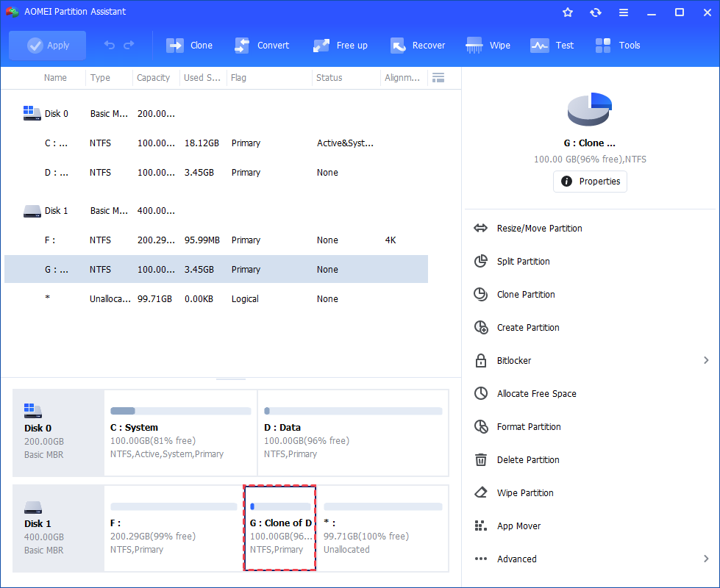Image resolution: width=720 pixels, height=588 pixels.
Task: Select the C: System partition block
Action: 180,432
